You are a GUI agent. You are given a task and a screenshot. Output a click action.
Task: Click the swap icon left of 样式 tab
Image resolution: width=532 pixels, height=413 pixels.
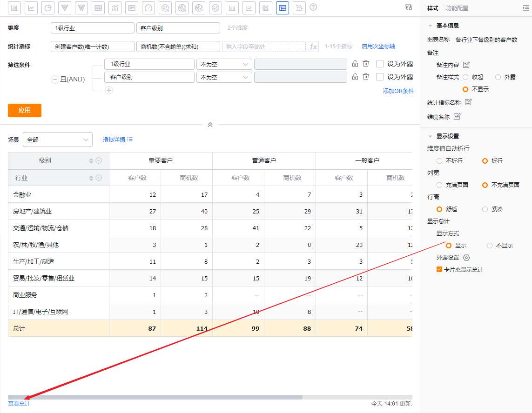(409, 7)
